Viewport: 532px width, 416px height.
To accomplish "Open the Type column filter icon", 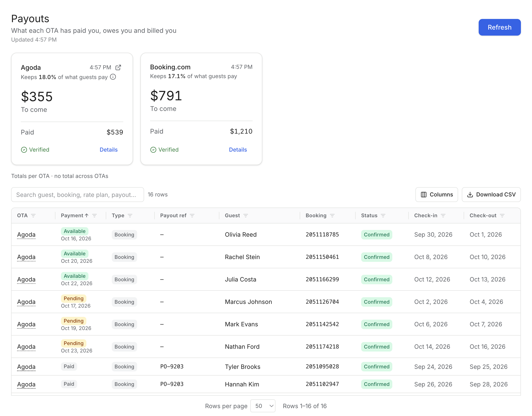I will tap(130, 216).
